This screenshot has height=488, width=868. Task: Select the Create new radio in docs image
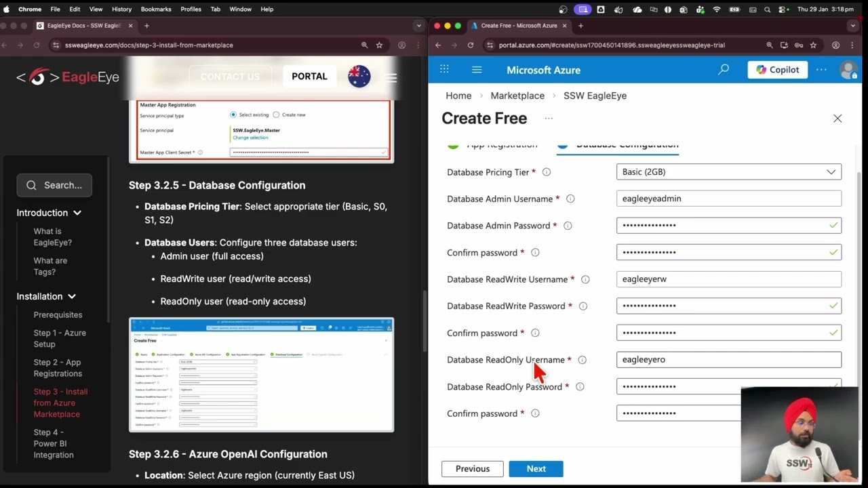276,115
